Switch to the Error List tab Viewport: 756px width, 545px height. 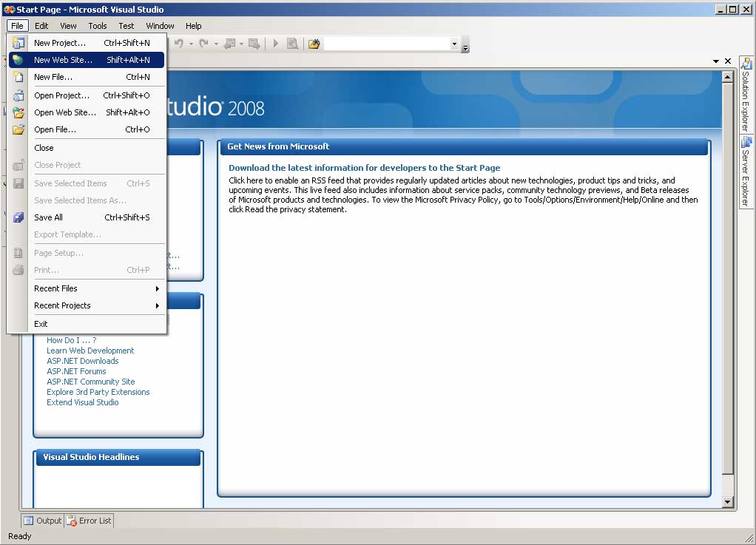pos(90,521)
